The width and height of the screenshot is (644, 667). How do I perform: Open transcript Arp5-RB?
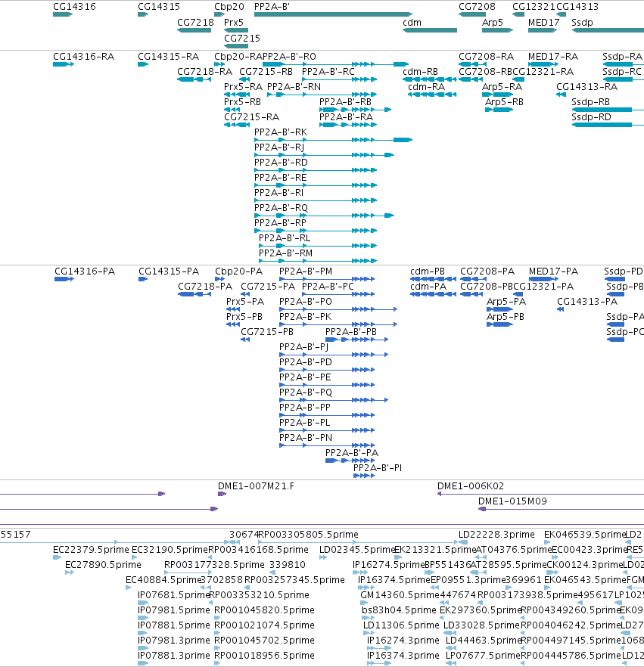(x=499, y=110)
